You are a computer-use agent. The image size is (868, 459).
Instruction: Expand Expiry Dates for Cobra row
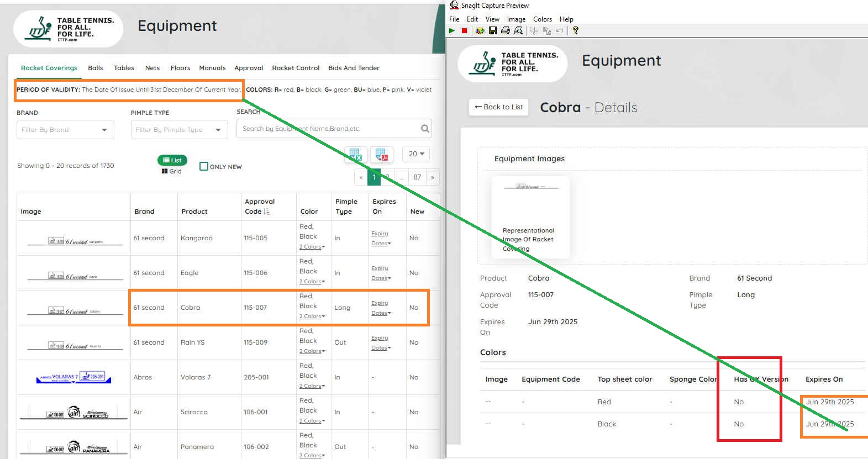click(x=381, y=308)
